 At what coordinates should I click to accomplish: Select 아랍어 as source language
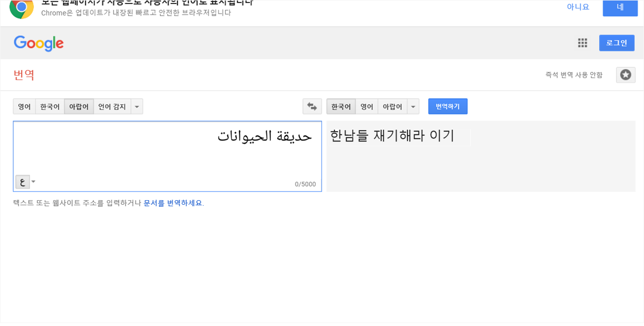79,107
